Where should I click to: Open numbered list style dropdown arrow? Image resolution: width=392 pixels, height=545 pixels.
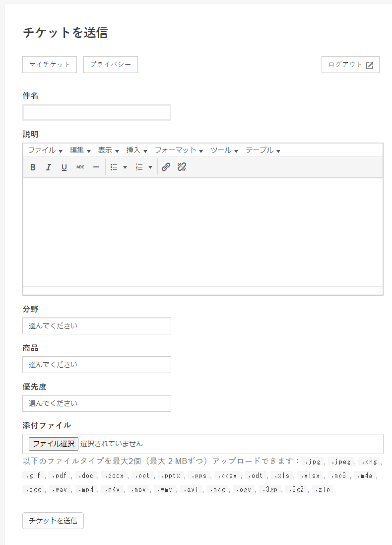(x=150, y=167)
